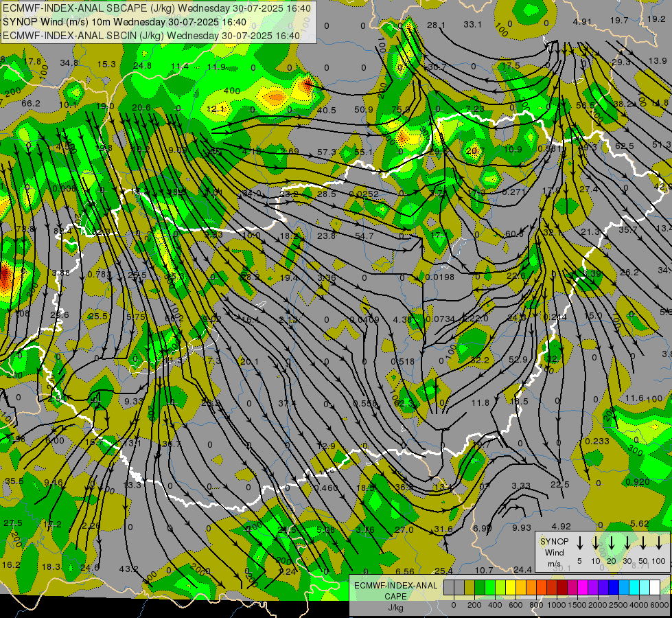
Task: Click the map value 75.0
Action: coord(401,109)
